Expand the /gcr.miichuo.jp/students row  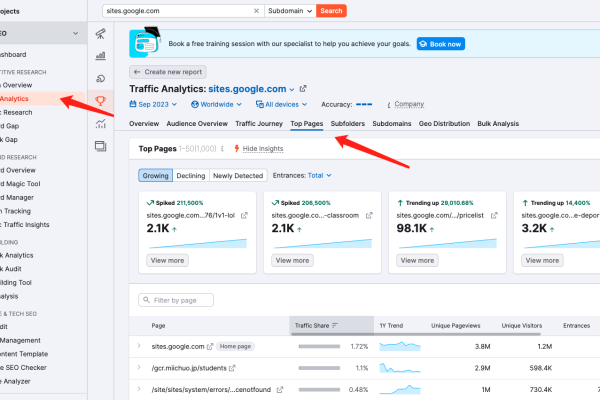click(x=139, y=367)
